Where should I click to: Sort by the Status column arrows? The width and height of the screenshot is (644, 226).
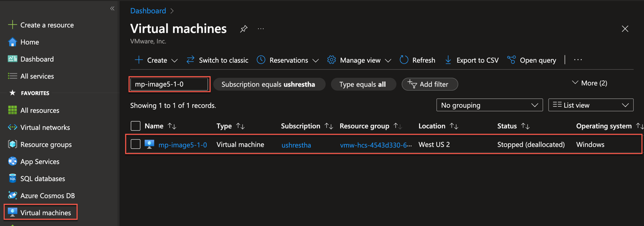[525, 126]
